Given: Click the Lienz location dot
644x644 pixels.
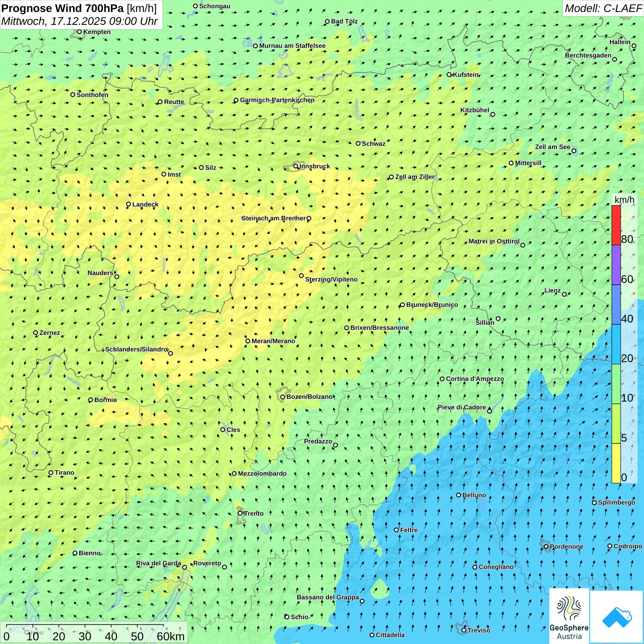Looking at the screenshot, I should pyautogui.click(x=564, y=294).
